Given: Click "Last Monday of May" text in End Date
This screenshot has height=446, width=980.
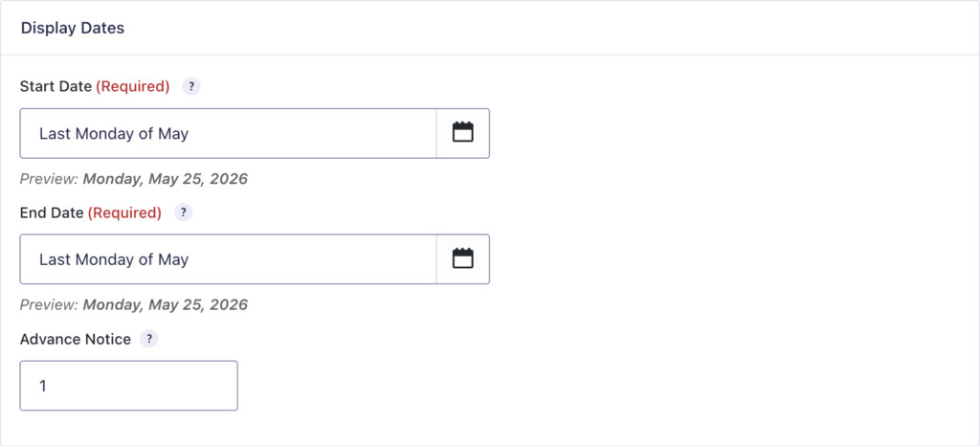Looking at the screenshot, I should (114, 259).
